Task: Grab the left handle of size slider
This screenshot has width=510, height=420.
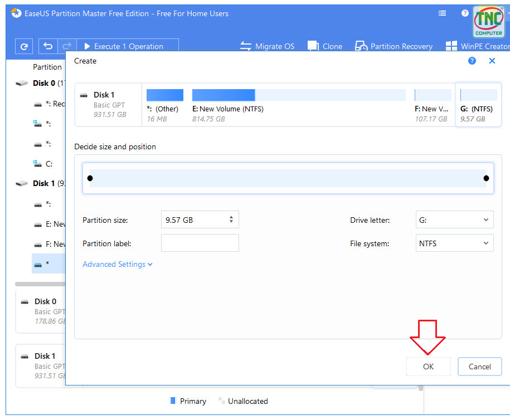Action: pos(90,178)
